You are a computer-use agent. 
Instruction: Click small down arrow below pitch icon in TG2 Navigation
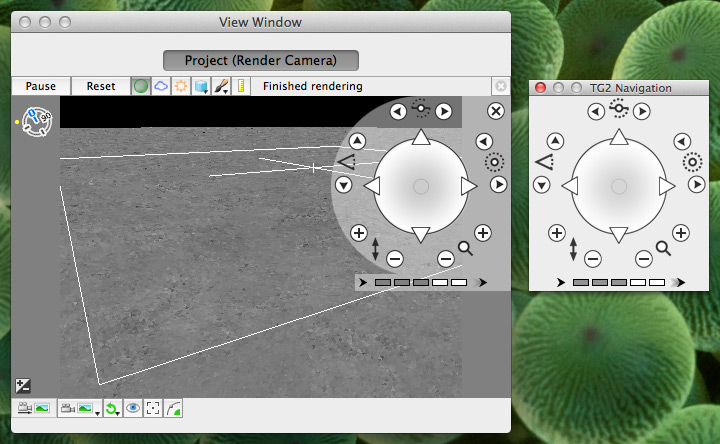542,185
